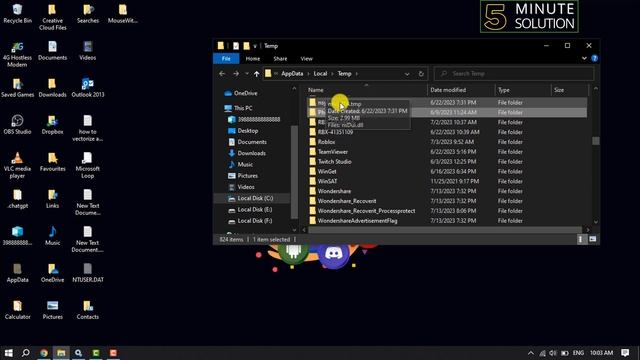Launch OBS Studio from desktop
This screenshot has height=360, width=640.
tap(17, 125)
